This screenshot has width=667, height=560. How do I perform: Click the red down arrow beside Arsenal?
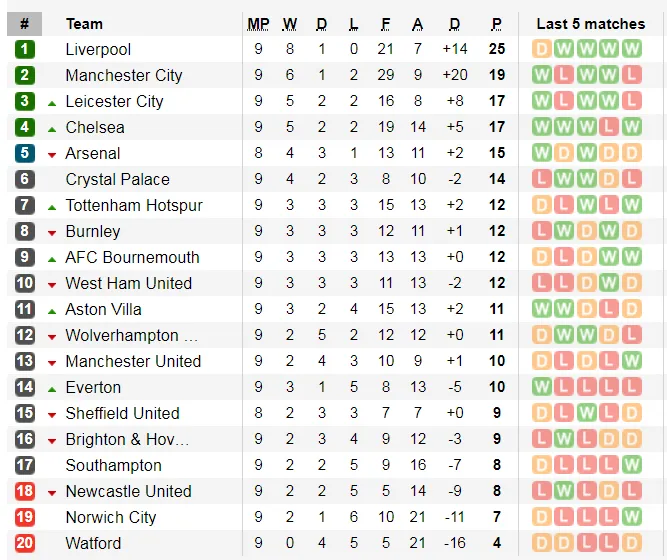point(52,154)
